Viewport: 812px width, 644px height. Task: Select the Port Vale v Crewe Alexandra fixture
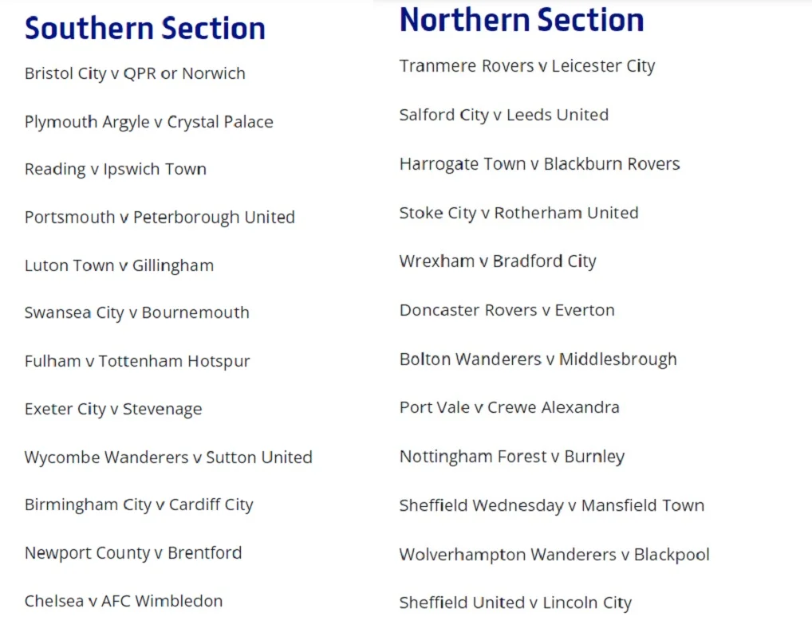coord(509,407)
